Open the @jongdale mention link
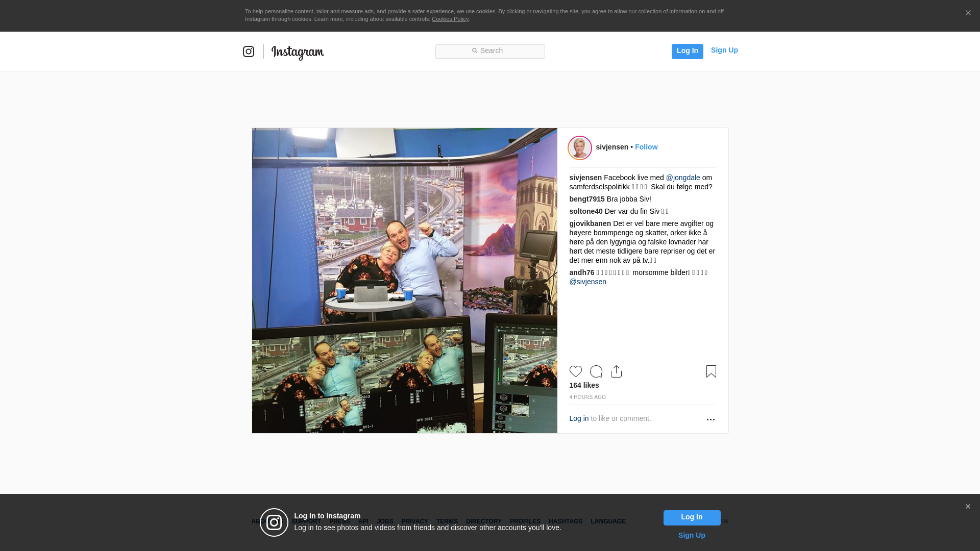Viewport: 980px width, 551px height. pos(683,178)
